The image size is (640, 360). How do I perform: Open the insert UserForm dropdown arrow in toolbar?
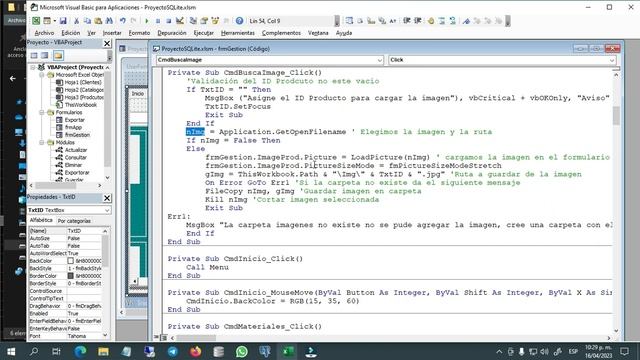click(54, 21)
